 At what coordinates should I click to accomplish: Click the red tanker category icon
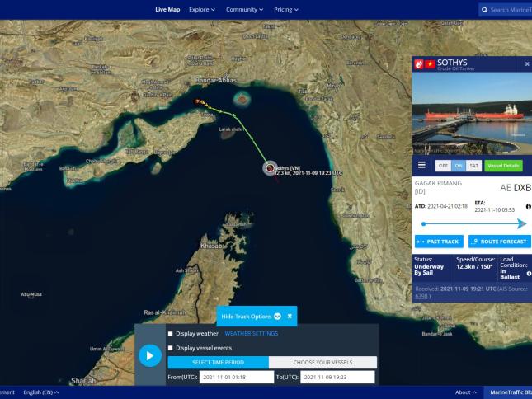pyautogui.click(x=418, y=64)
